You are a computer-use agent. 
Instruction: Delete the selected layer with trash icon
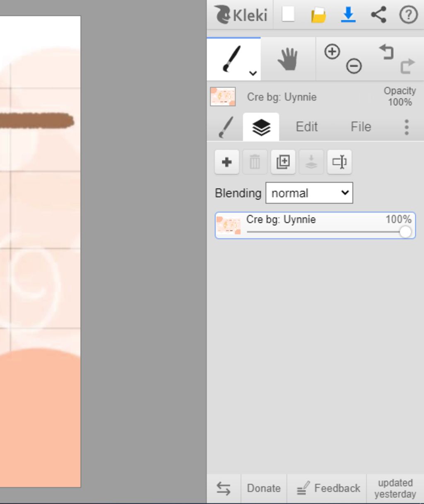(255, 162)
